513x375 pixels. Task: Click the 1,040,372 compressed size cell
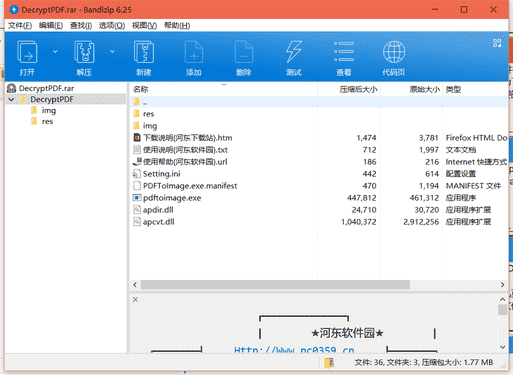coord(359,222)
